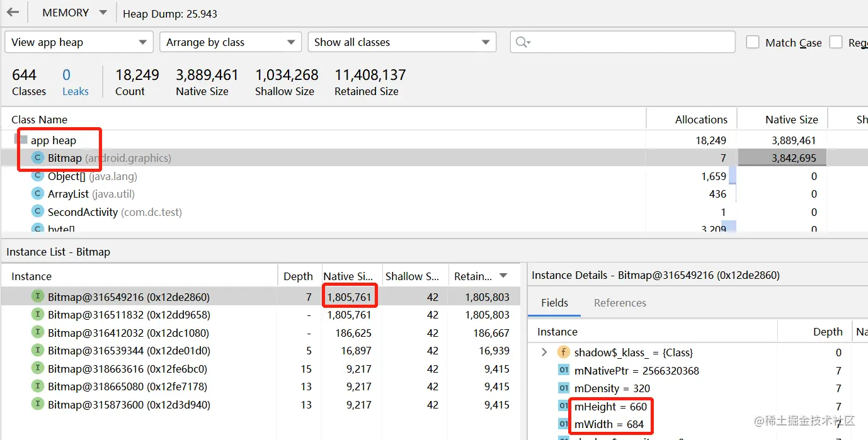Viewport: 868px width, 440px height.
Task: Click the search magnifier icon
Action: click(x=522, y=42)
